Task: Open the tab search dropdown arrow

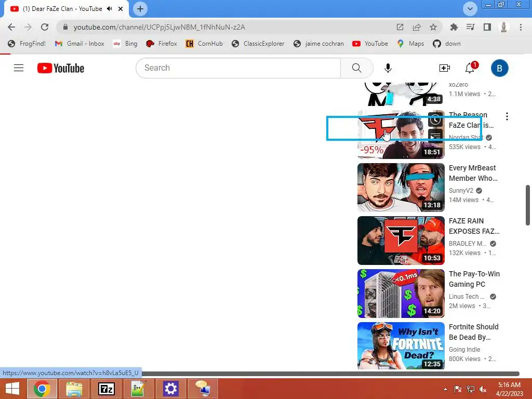Action: tap(470, 9)
